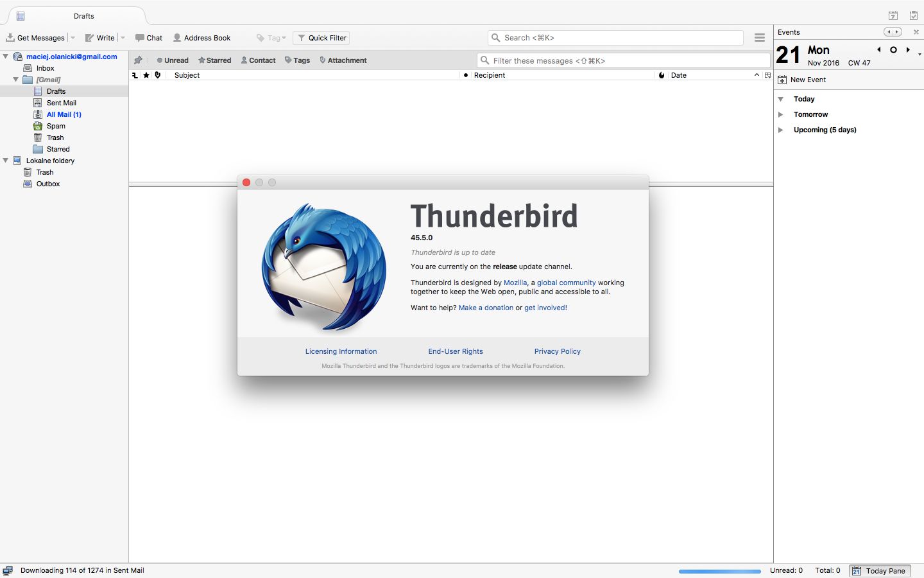Write a new message
This screenshot has width=924, height=578.
[x=100, y=38]
